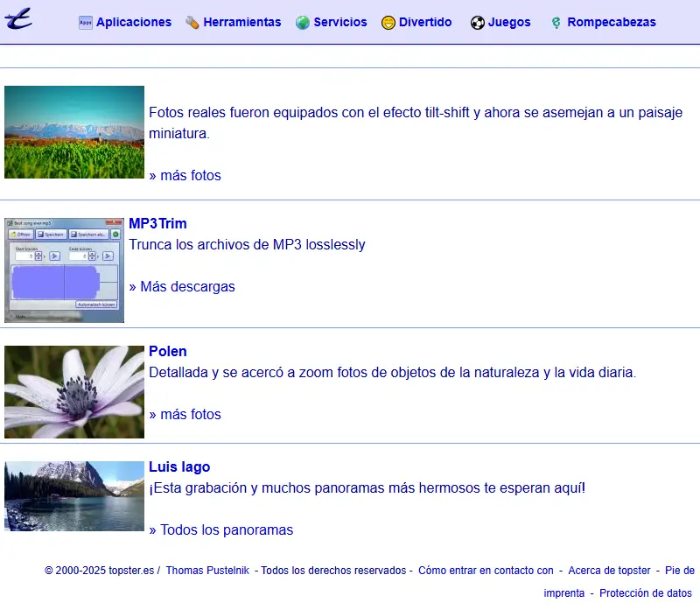Click the tilt-shift 'Fotos reales fueron equipados' description
Screen dimensions: 700x610
pos(416,123)
